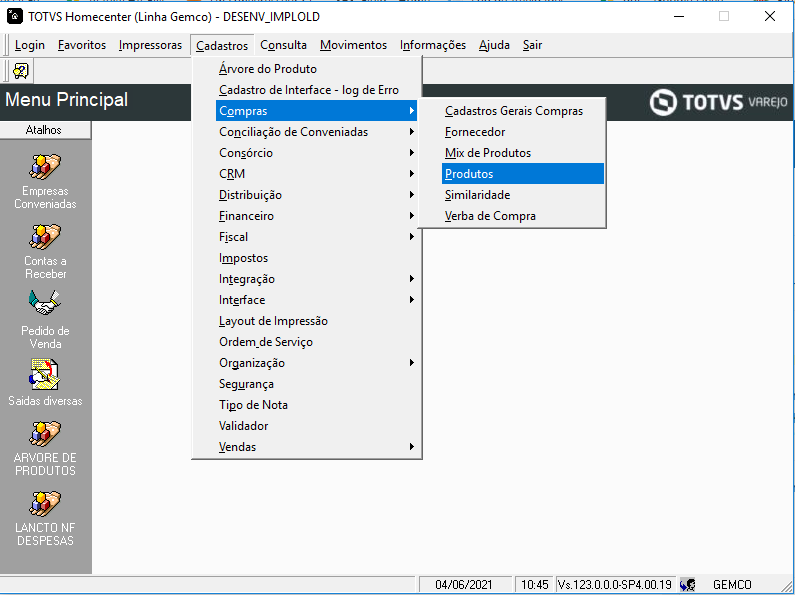Open the Favoritos menu
The width and height of the screenshot is (795, 595).
[x=82, y=45]
